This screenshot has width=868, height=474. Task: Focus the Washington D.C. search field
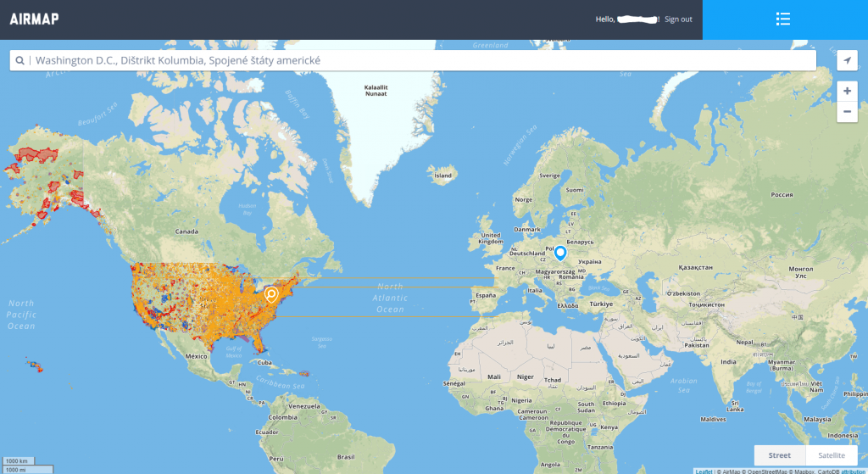pos(424,61)
